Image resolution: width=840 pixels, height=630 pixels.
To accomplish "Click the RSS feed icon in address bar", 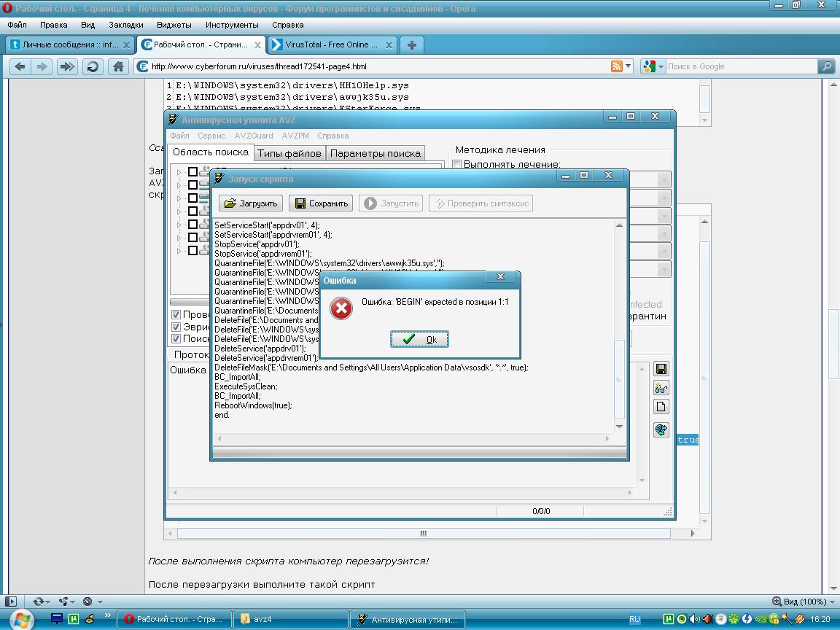I will pos(617,66).
